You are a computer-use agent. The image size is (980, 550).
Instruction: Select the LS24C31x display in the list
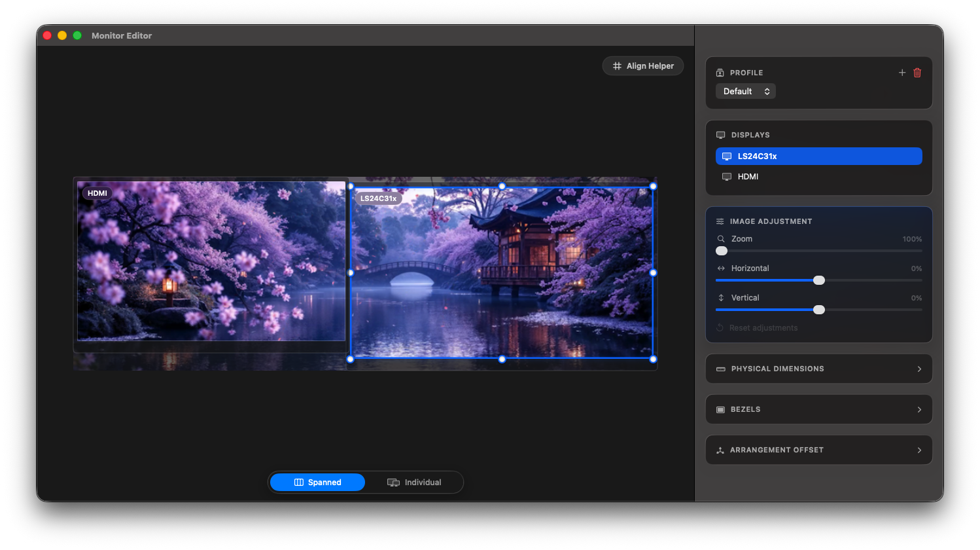[819, 156]
